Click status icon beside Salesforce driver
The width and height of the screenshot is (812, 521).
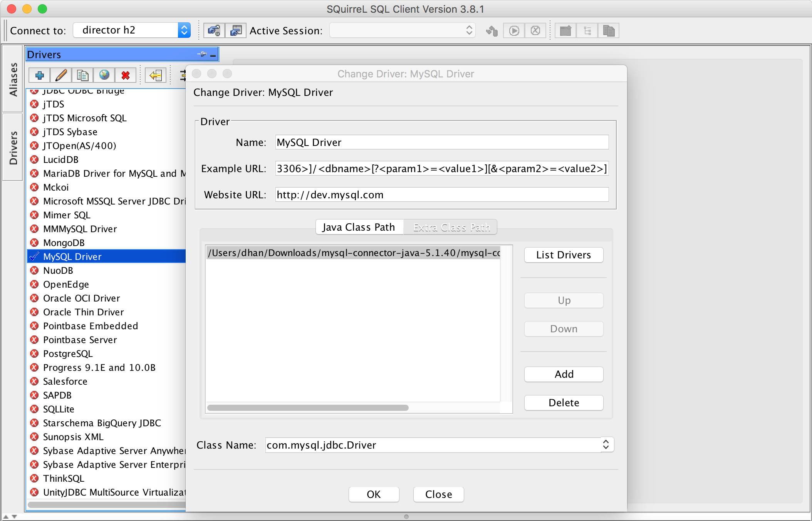click(34, 381)
